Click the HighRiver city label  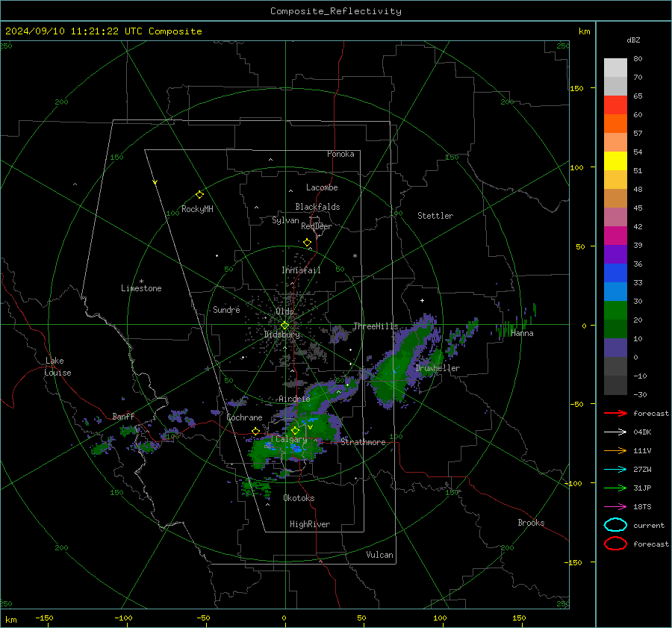click(x=309, y=524)
